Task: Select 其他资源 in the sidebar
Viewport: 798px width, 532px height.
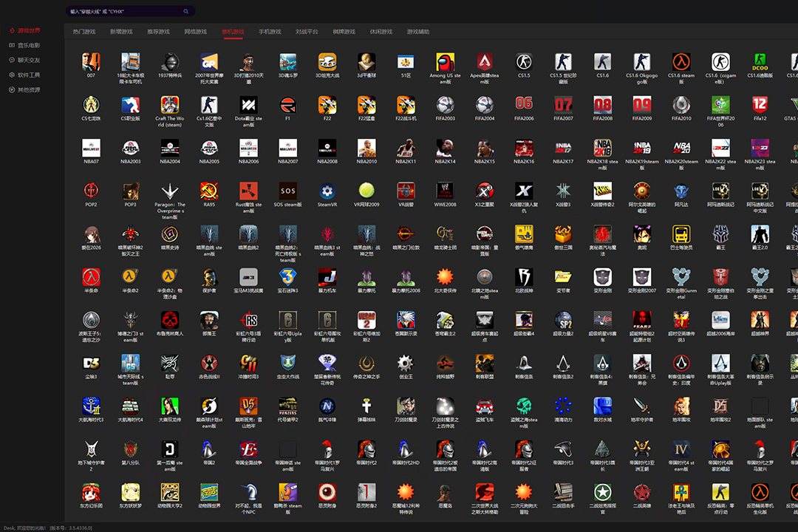Action: point(25,90)
